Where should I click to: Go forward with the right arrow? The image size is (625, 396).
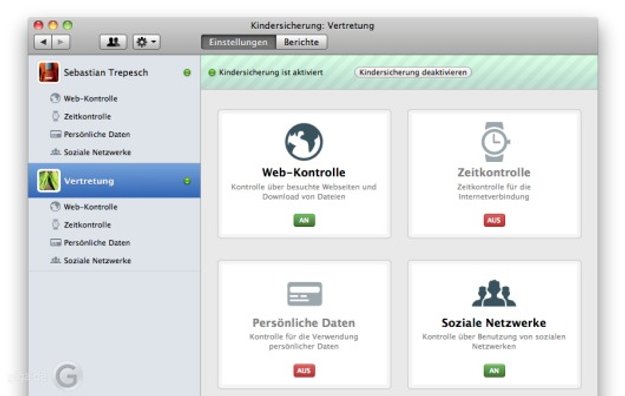pyautogui.click(x=61, y=42)
